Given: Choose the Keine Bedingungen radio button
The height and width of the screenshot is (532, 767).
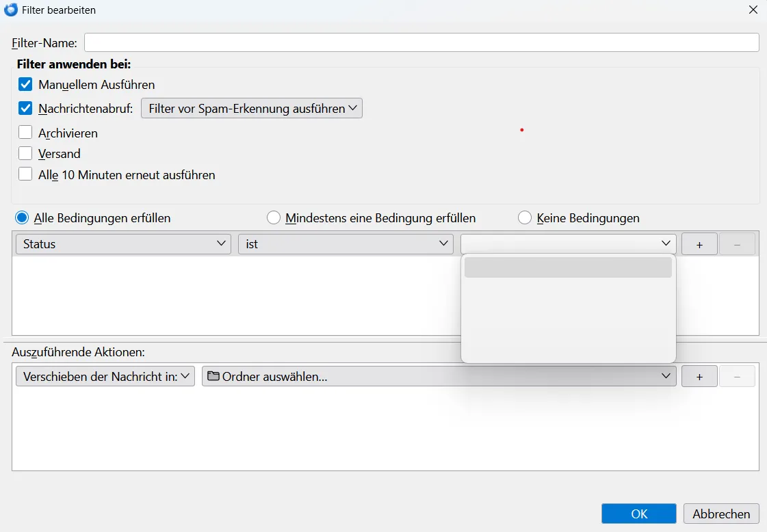Looking at the screenshot, I should pyautogui.click(x=525, y=218).
